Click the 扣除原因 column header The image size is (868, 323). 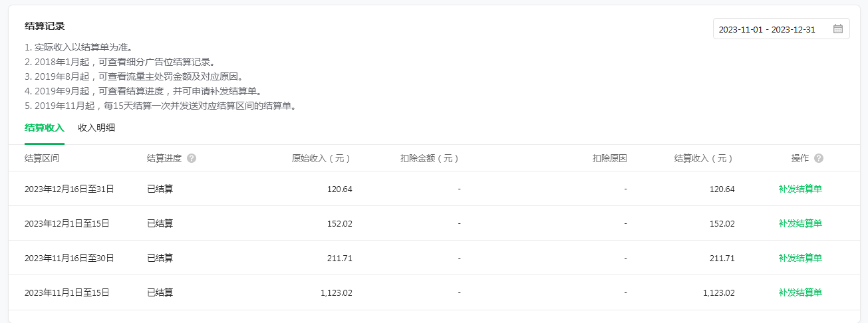[610, 158]
